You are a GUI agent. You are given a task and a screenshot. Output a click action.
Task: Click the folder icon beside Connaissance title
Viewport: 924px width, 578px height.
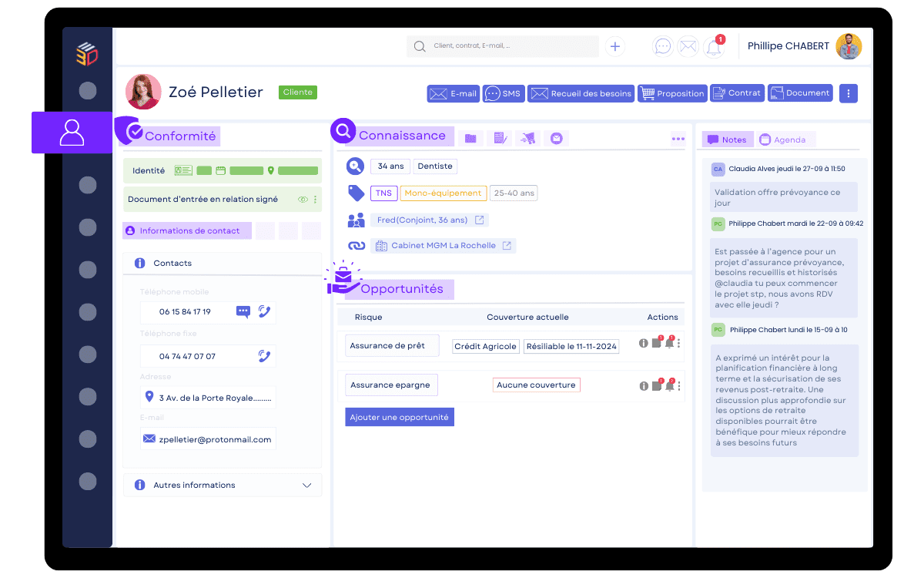[x=470, y=137]
